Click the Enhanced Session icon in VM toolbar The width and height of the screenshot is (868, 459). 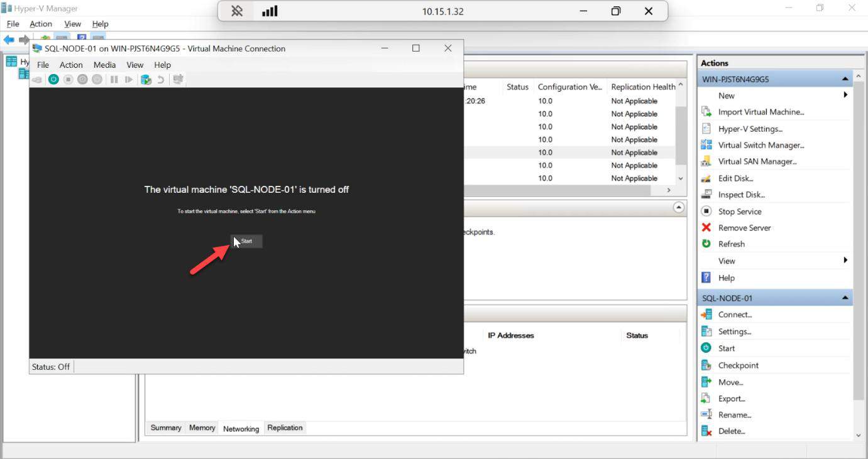178,79
